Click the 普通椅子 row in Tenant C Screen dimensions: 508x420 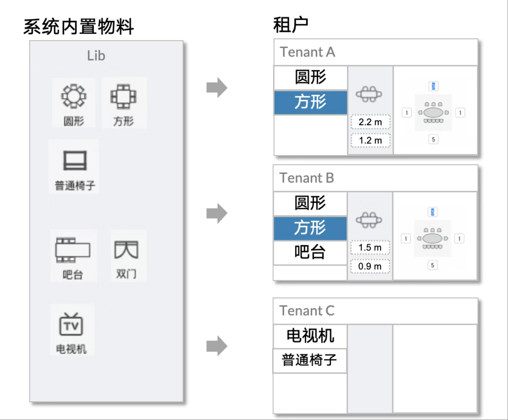pyautogui.click(x=309, y=360)
